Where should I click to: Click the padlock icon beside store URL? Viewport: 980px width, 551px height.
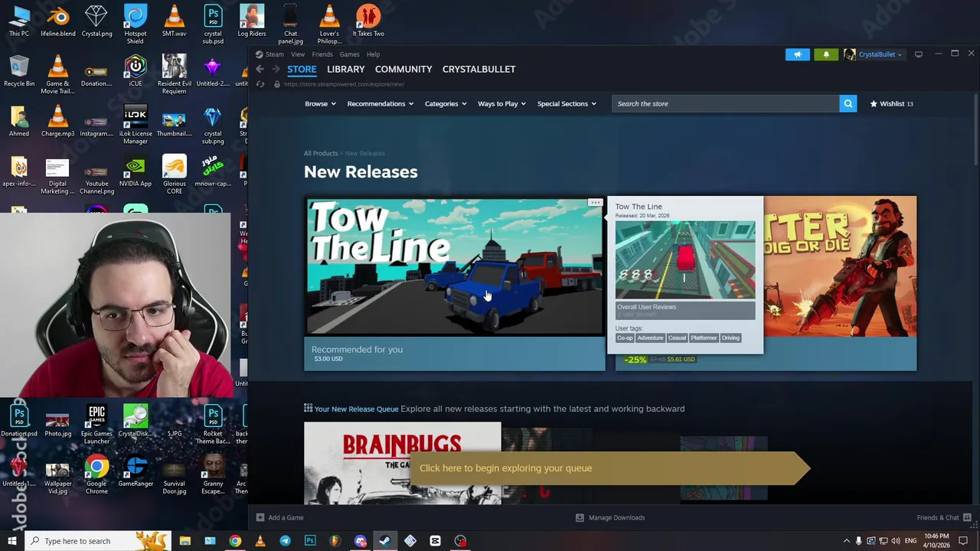277,84
